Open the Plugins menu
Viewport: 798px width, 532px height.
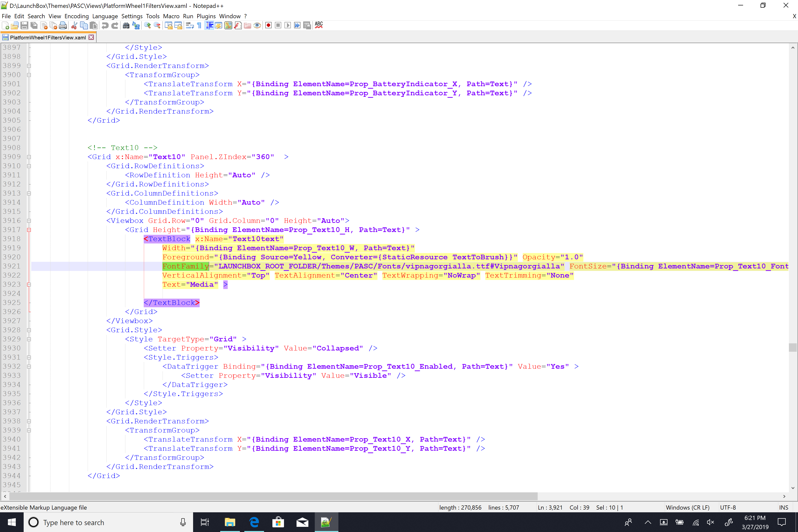(x=206, y=16)
